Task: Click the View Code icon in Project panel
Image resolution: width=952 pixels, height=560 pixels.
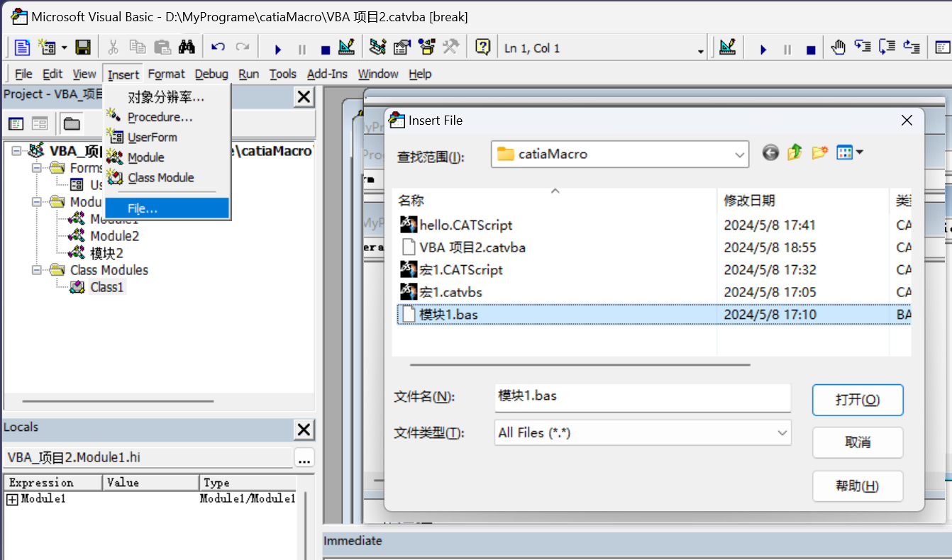Action: (x=16, y=124)
